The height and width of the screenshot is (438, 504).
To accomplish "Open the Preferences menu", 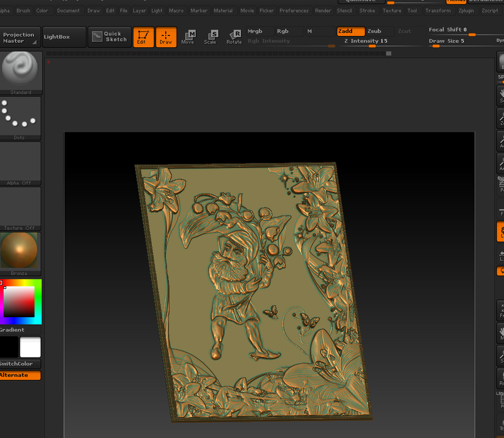I will coord(294,11).
